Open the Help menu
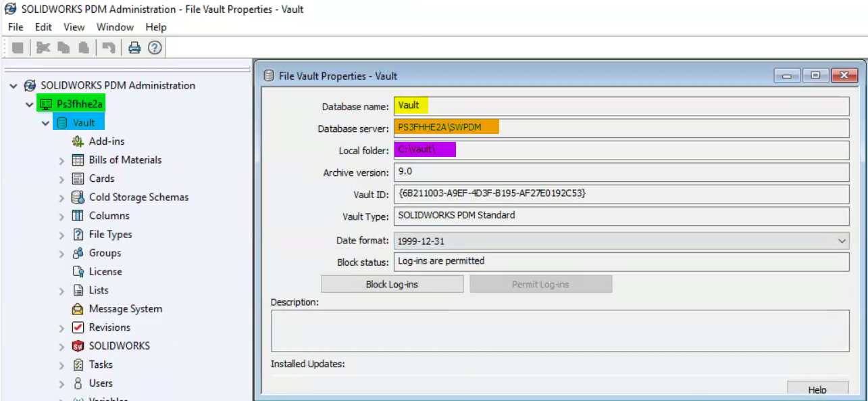Screen dimensions: 868x401 coord(156,27)
